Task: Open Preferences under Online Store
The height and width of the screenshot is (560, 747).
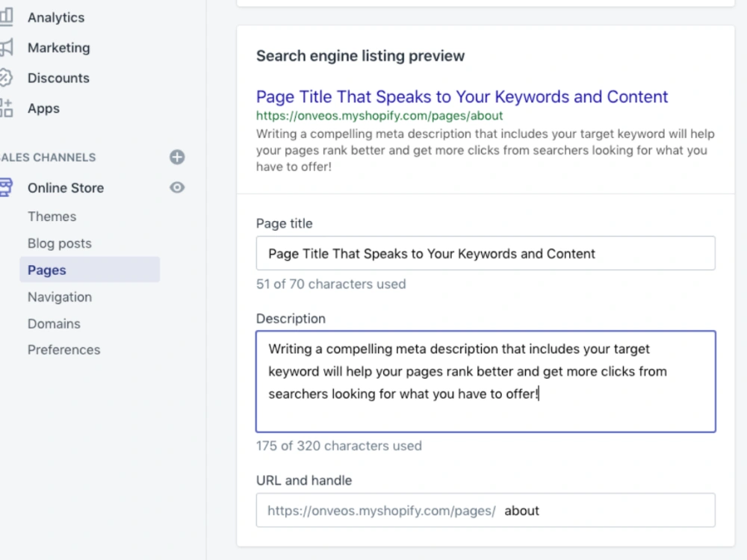Action: pyautogui.click(x=63, y=350)
